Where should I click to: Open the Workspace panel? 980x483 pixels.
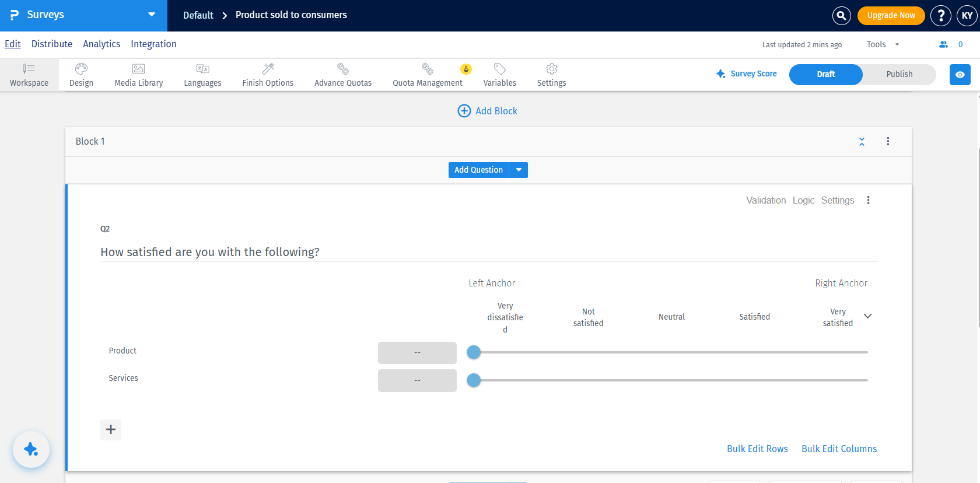[x=29, y=75]
